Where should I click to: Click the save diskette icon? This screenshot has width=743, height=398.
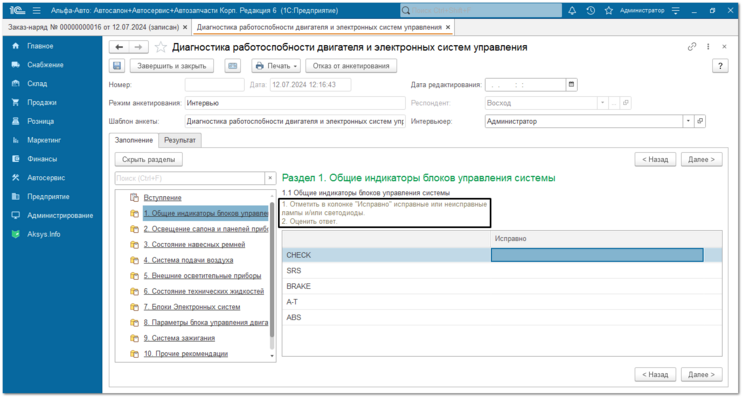(117, 66)
